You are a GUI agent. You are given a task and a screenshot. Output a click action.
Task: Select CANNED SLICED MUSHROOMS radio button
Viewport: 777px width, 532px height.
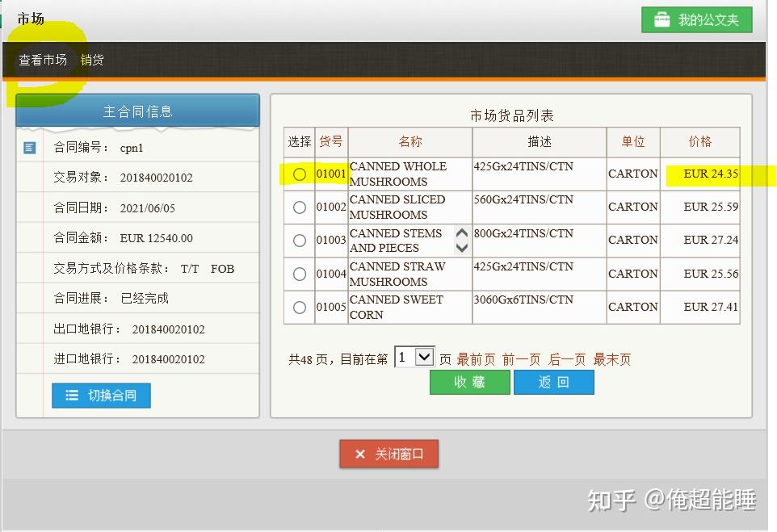[299, 207]
